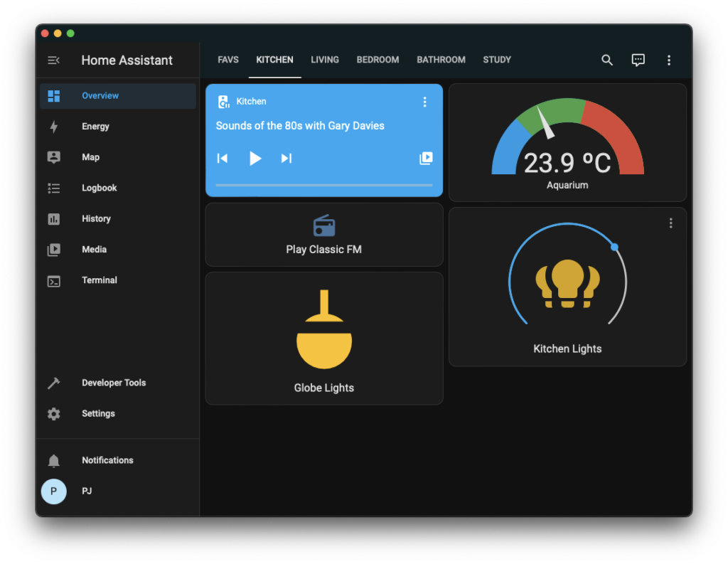Open Energy from the sidebar
The width and height of the screenshot is (728, 564).
click(95, 127)
